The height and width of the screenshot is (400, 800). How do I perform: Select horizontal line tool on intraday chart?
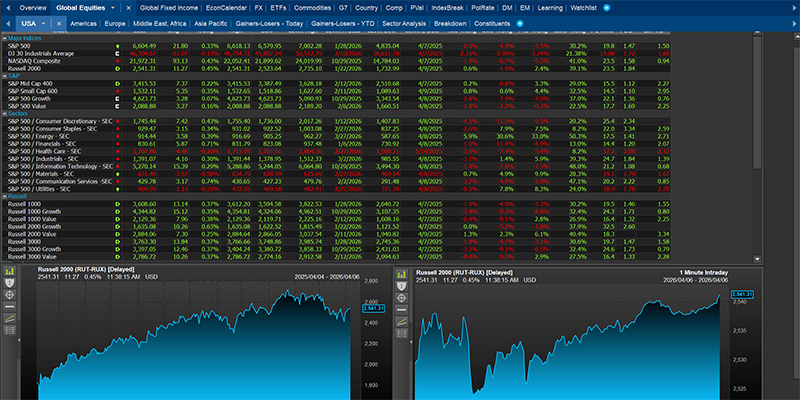[402, 310]
